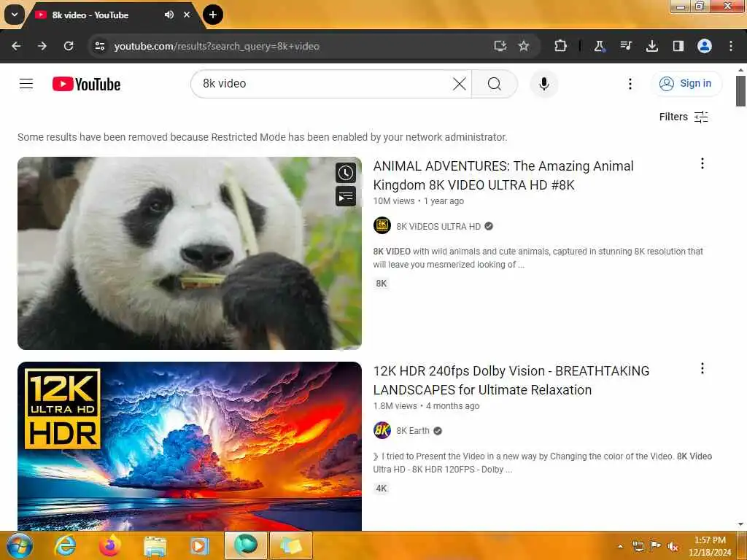Open the browser profile avatar
747x560 pixels.
pyautogui.click(x=704, y=46)
